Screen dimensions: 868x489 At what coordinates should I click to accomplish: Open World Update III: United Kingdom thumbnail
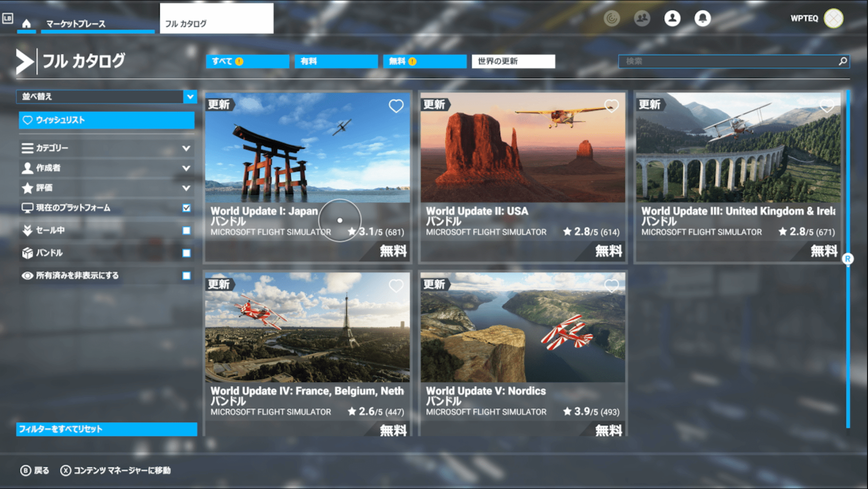pos(738,148)
